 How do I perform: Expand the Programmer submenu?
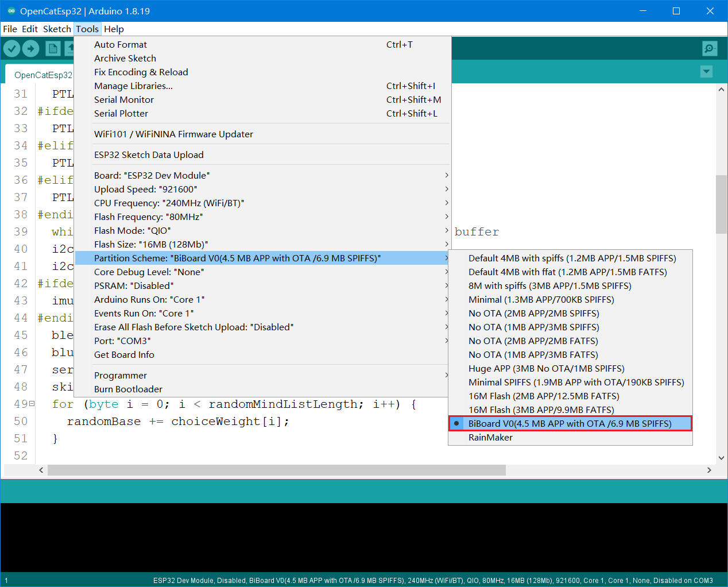[262, 375]
